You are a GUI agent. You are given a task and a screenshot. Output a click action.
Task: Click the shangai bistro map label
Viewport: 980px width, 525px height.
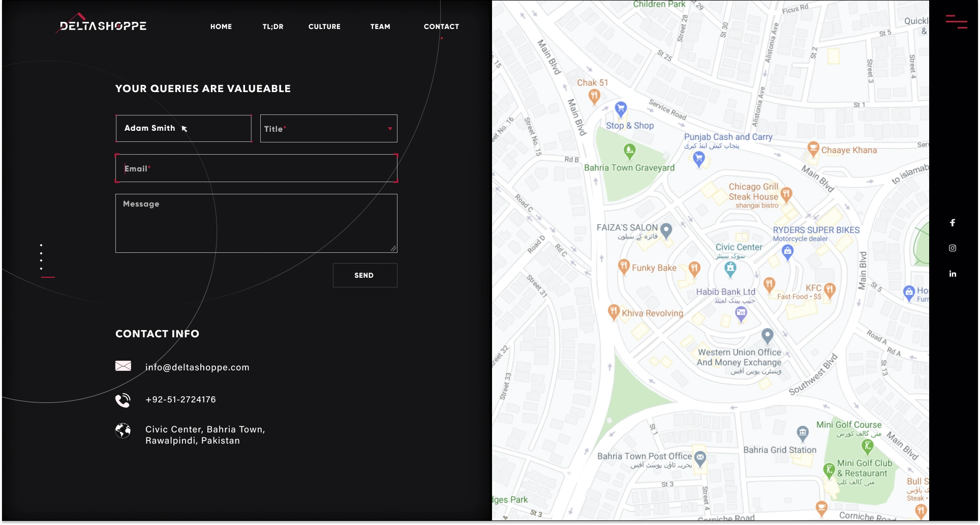[x=757, y=206]
